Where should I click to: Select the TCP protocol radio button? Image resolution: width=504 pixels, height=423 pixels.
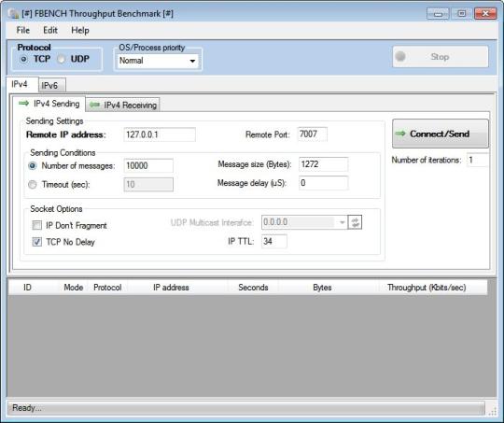point(23,59)
